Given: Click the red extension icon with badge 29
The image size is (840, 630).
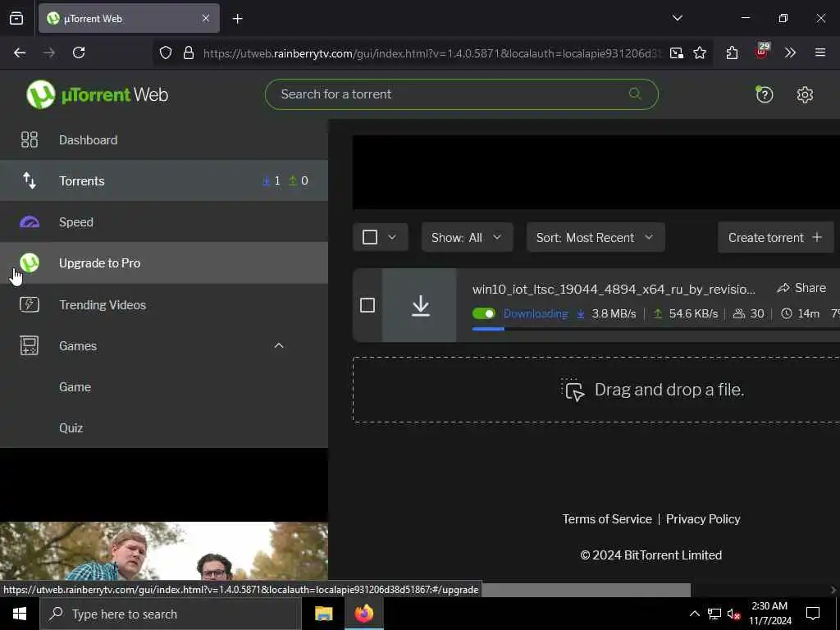Looking at the screenshot, I should pos(762,52).
